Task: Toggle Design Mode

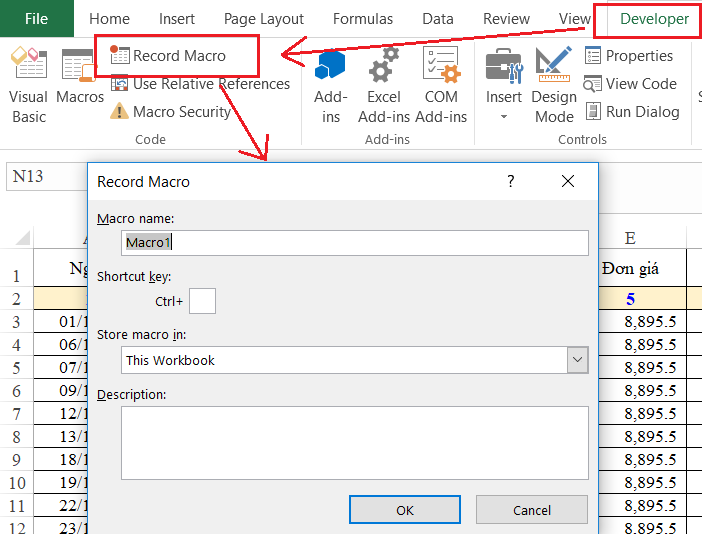Action: [x=554, y=85]
